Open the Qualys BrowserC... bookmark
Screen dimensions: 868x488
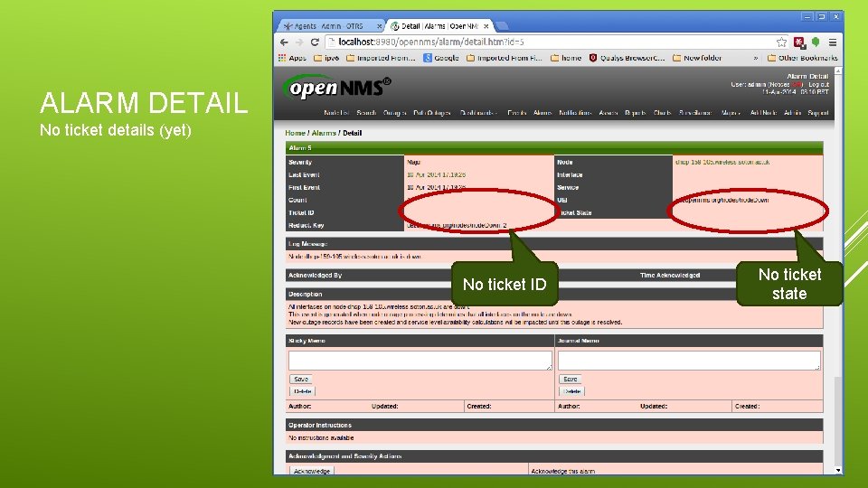[627, 58]
